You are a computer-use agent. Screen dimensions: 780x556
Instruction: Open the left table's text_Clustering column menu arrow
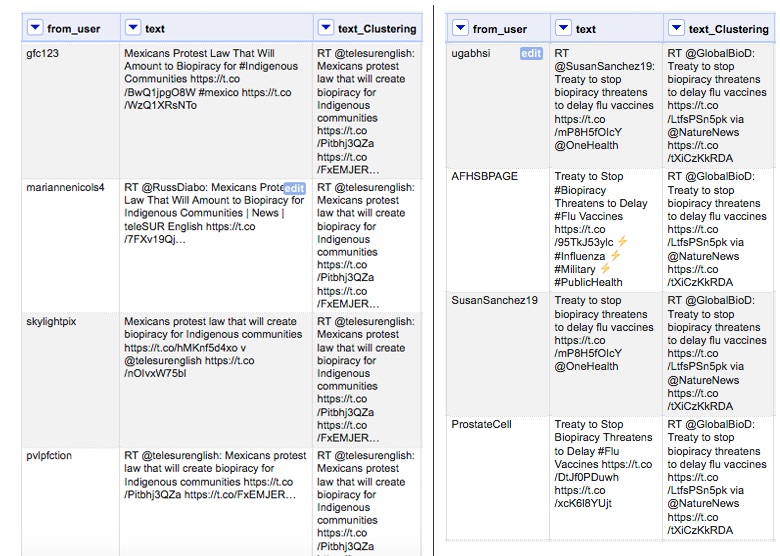point(326,29)
